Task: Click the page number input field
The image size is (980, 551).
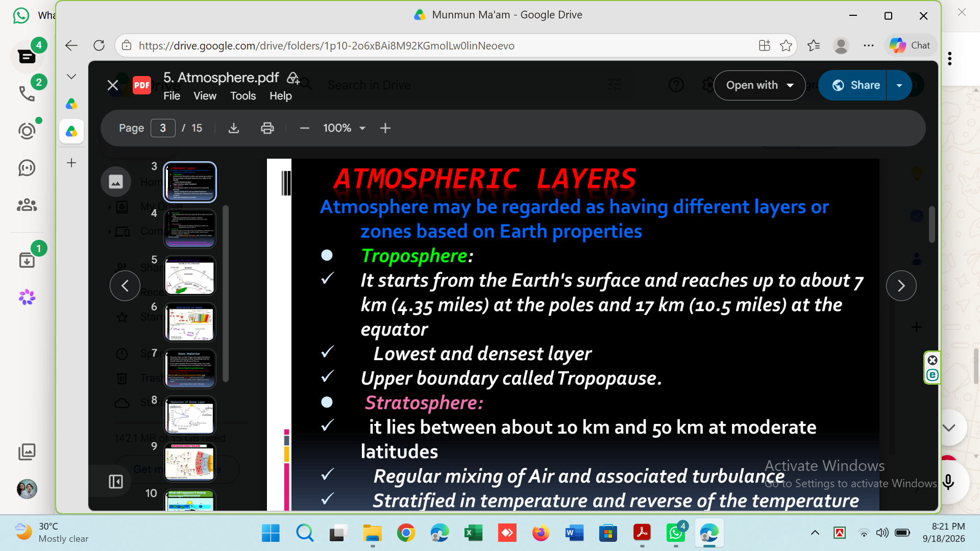Action: click(x=163, y=128)
